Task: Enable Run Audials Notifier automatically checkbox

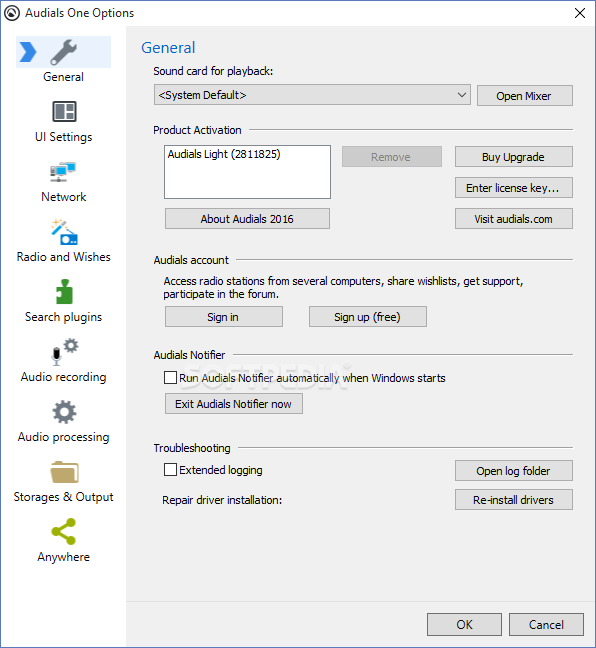Action: tap(170, 377)
